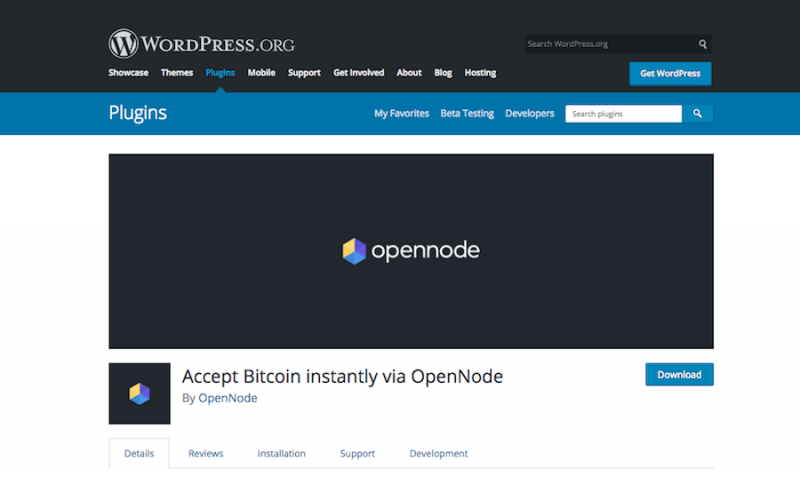The width and height of the screenshot is (800, 477).
Task: Open the Plugins menu item
Action: [x=220, y=72]
